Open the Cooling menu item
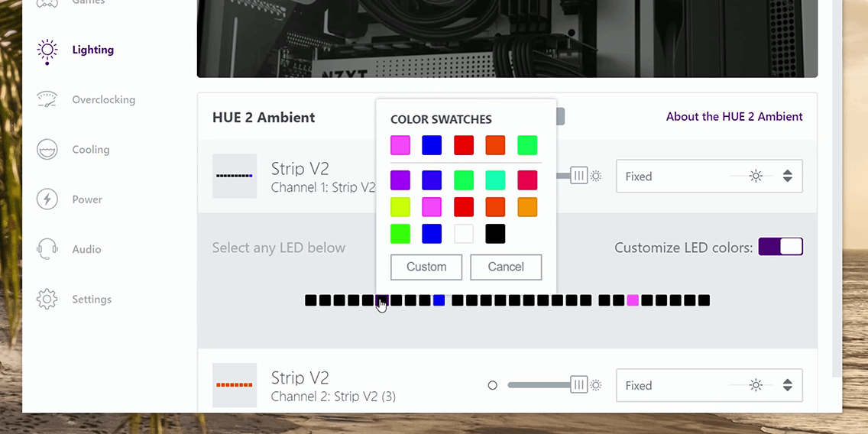The image size is (868, 434). (x=90, y=150)
